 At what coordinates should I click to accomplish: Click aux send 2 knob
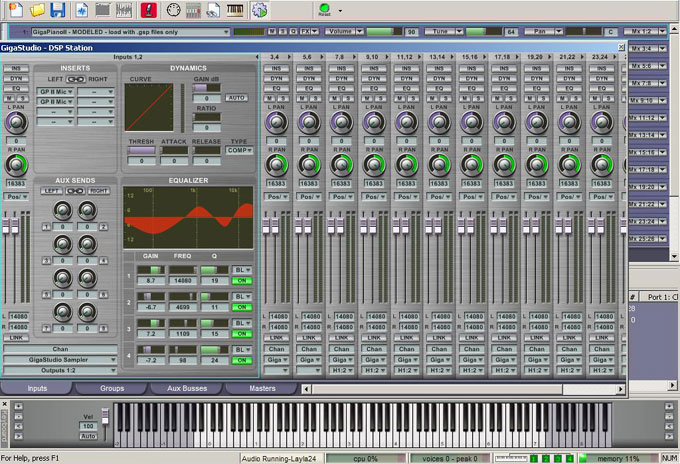pos(87,210)
